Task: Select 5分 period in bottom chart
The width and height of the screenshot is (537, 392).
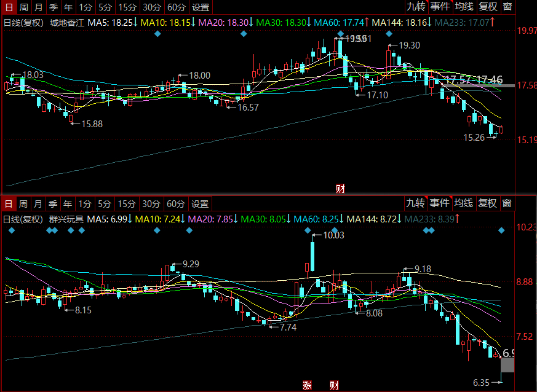Action: coord(105,204)
